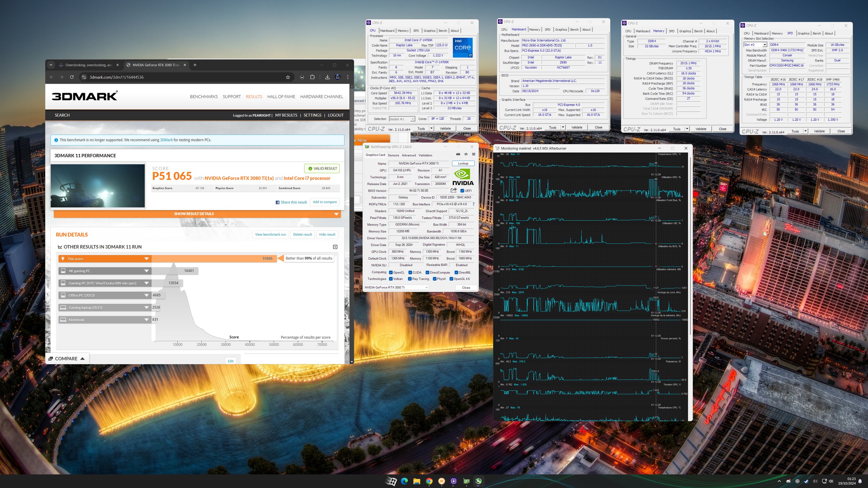
Task: Switch to MSI Afterburner icon on the taskbar
Action: pos(478,481)
